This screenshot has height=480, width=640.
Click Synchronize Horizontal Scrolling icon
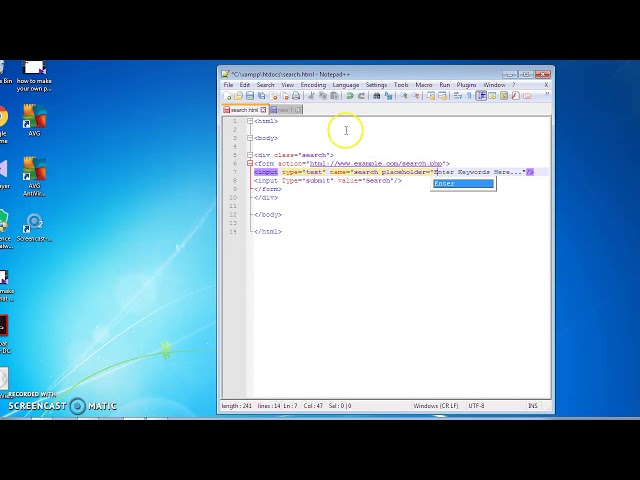coord(442,96)
